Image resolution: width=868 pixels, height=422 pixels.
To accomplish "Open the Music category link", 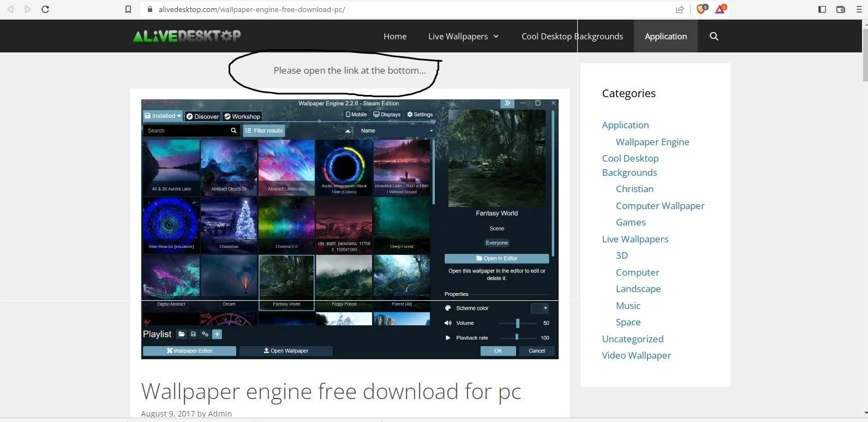I will pyautogui.click(x=628, y=306).
